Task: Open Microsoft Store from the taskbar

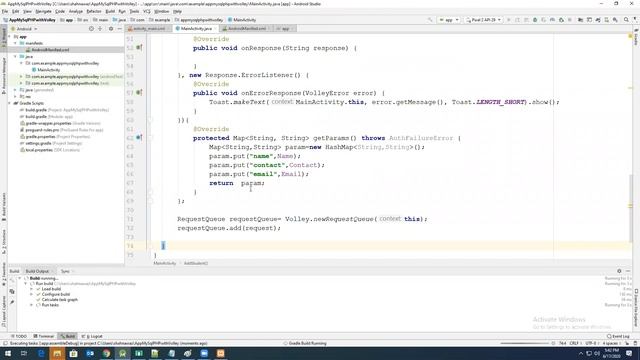Action: (x=73, y=353)
